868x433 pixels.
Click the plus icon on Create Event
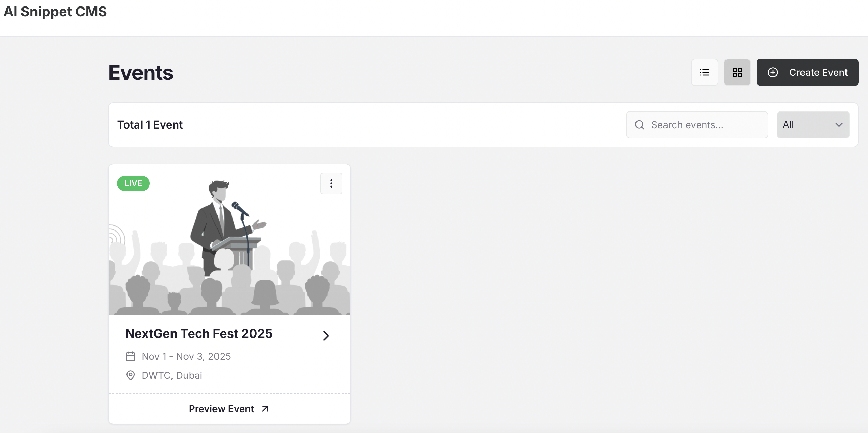click(x=773, y=72)
